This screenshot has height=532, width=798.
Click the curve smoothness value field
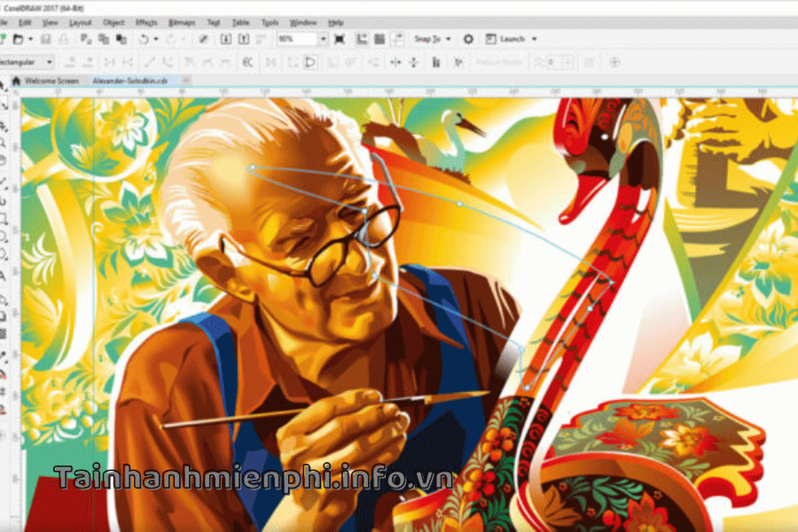pos(552,62)
